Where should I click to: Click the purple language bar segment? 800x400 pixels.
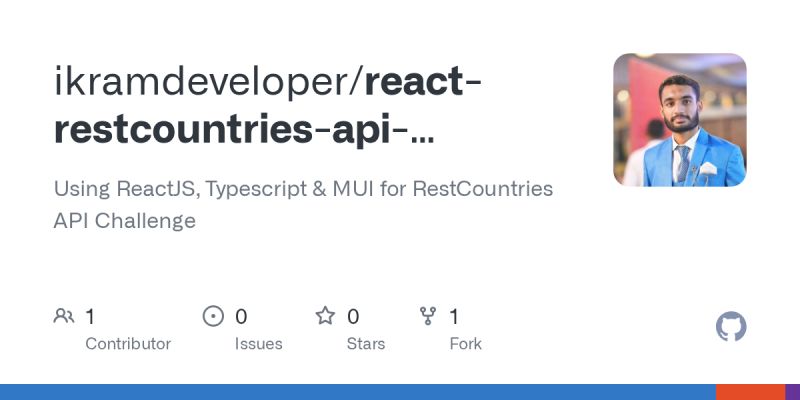pos(792,392)
